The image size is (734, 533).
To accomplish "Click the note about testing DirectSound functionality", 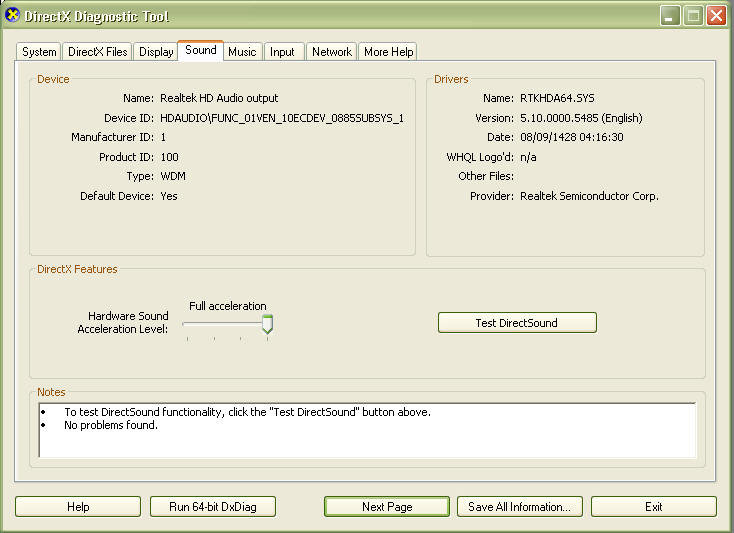I will click(247, 412).
